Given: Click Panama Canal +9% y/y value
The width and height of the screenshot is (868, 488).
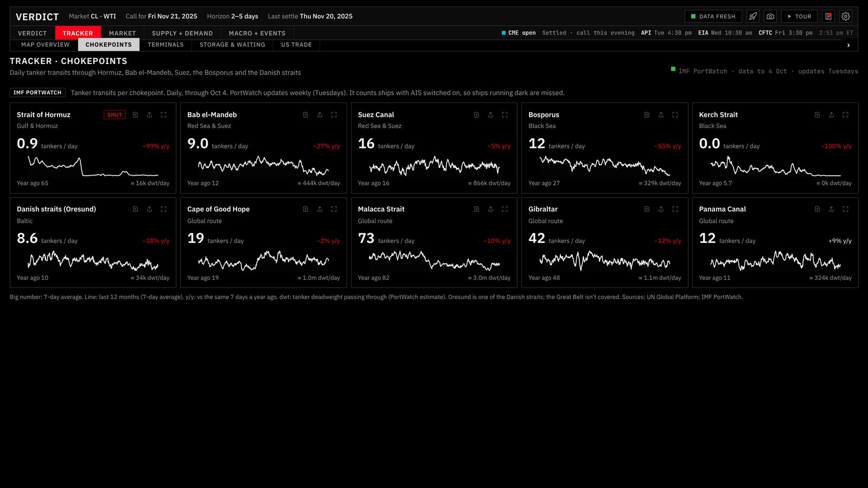Looking at the screenshot, I should pyautogui.click(x=840, y=241).
